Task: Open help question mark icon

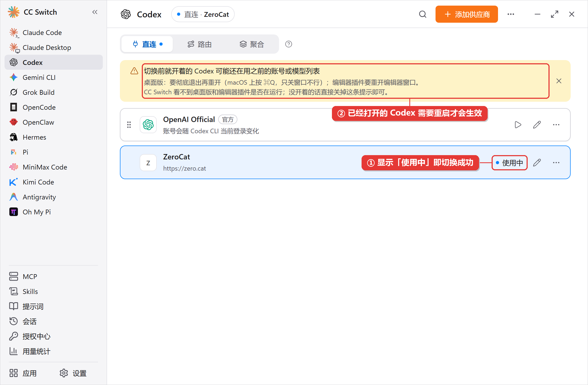Action: (x=289, y=44)
